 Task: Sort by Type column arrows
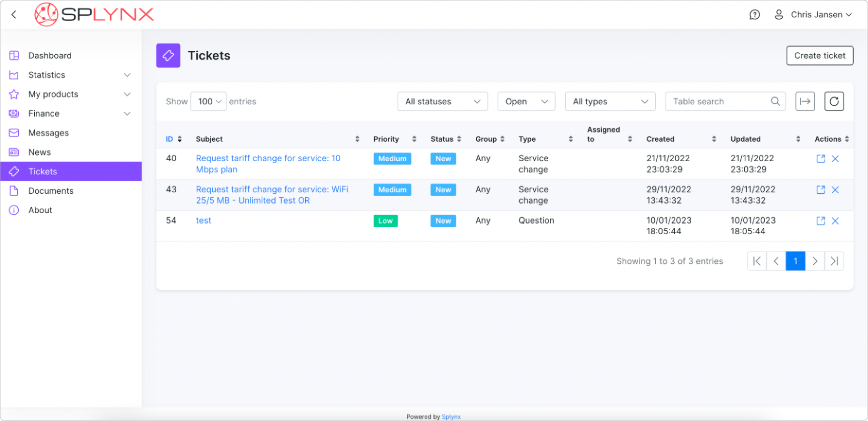571,139
